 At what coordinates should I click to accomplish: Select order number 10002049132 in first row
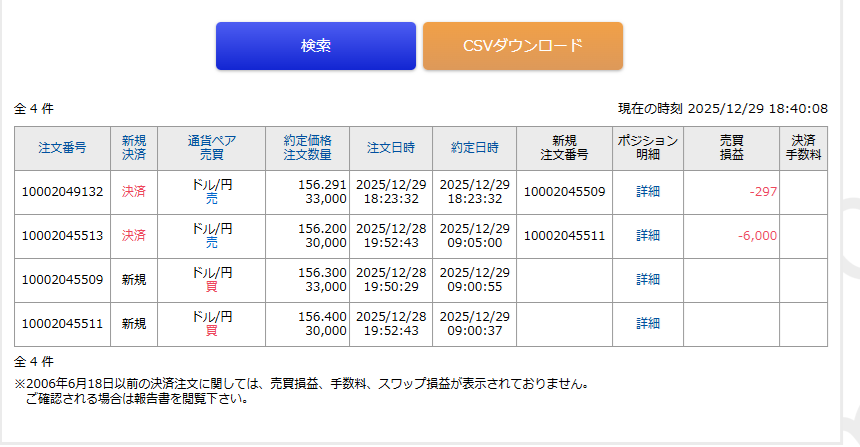(x=62, y=192)
